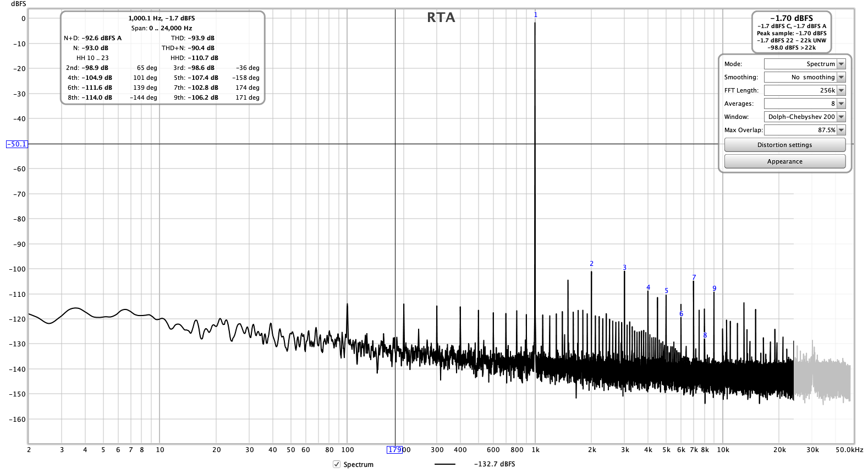
Task: Click harmonic marker 2 near 2k
Action: pyautogui.click(x=591, y=264)
